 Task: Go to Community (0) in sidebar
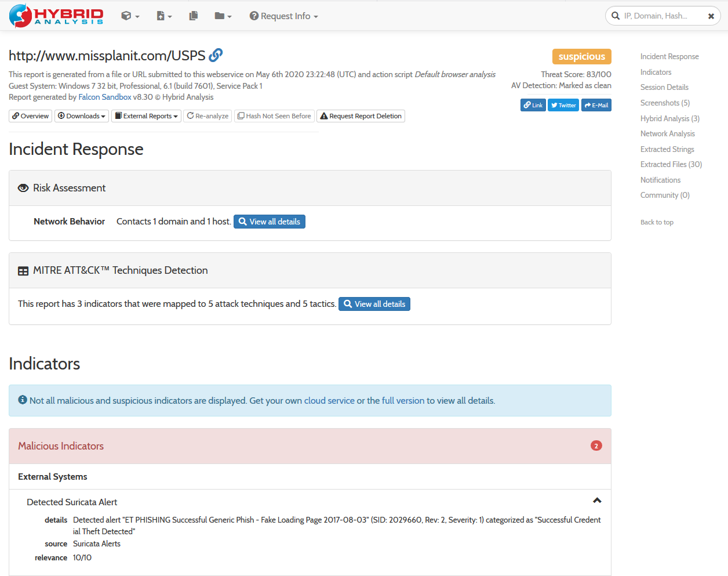coord(665,195)
